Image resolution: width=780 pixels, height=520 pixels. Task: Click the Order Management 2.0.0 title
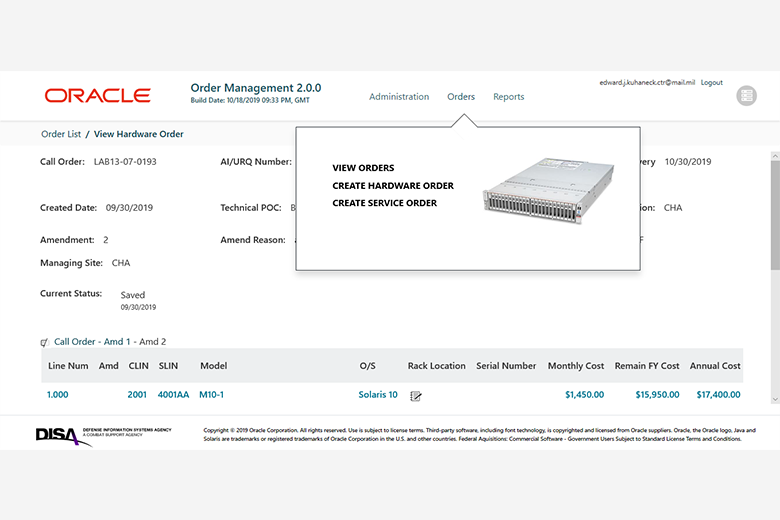coord(256,88)
